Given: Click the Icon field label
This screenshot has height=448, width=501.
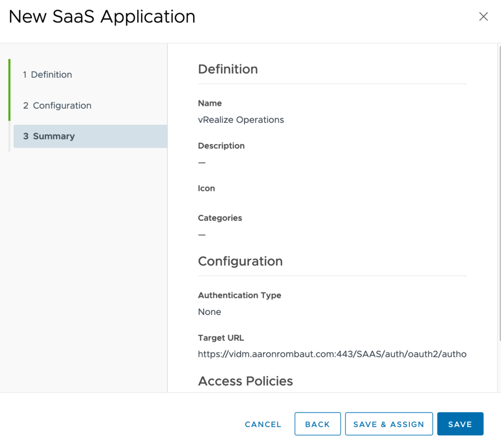Looking at the screenshot, I should 206,189.
